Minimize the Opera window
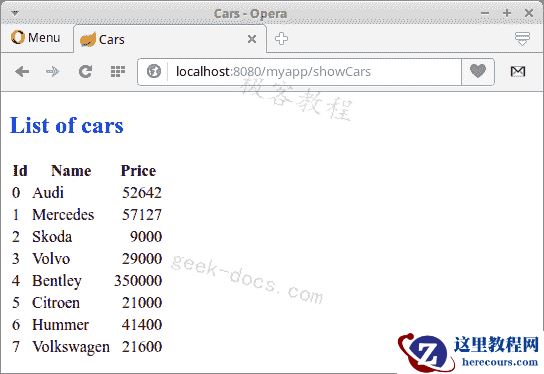The width and height of the screenshot is (544, 374). tap(485, 13)
